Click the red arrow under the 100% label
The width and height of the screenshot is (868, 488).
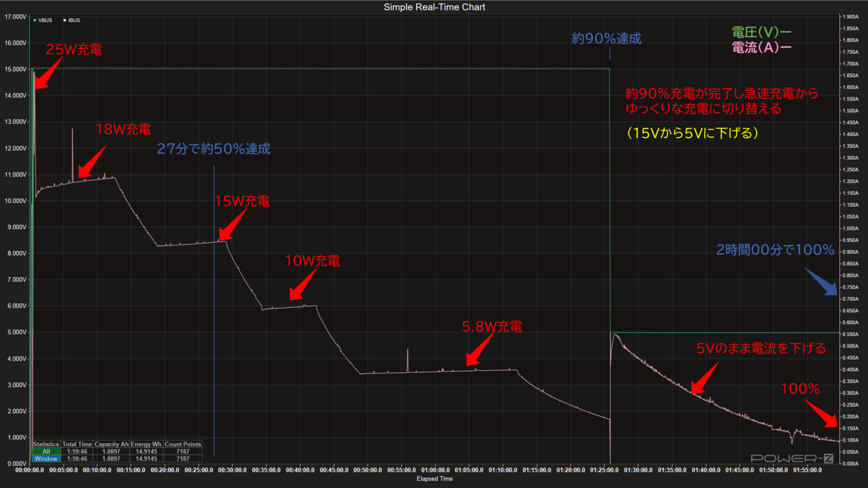pos(822,414)
